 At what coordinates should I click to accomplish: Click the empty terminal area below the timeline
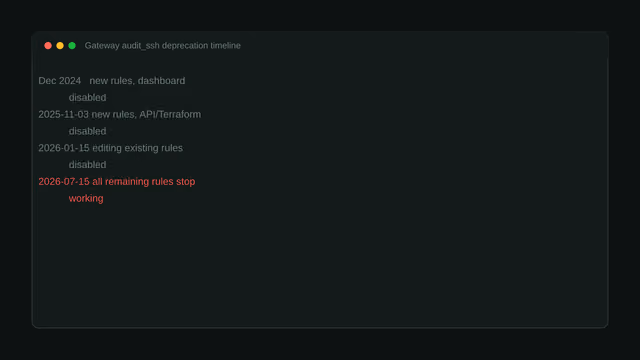[x=320, y=265]
